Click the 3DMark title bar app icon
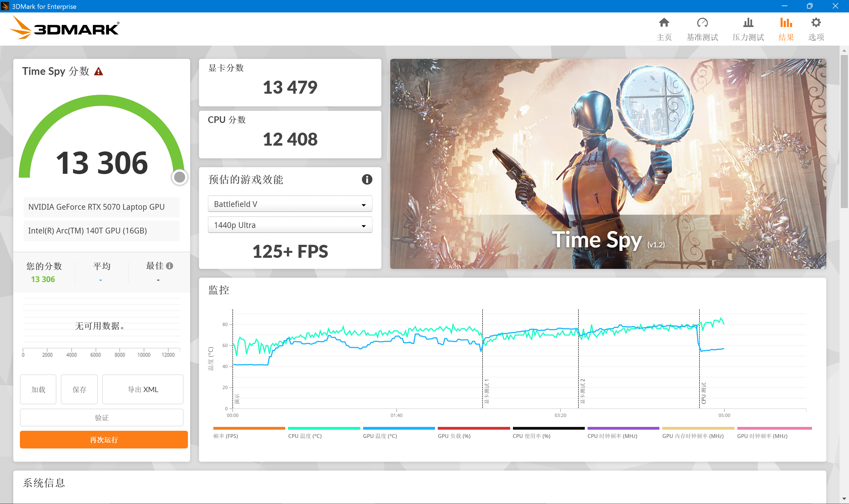Viewport: 849px width, 504px height. coord(5,6)
